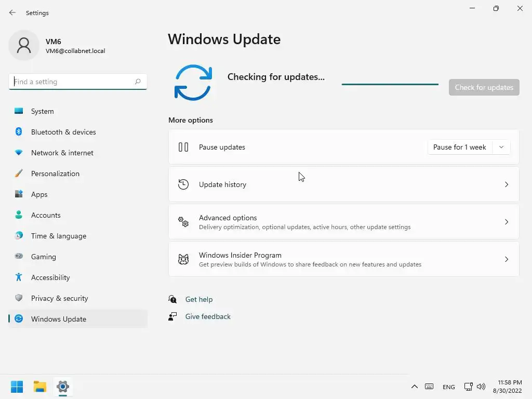Screen dimensions: 532x399
Task: Click the System monitor icon in sidebar
Action: click(x=19, y=111)
